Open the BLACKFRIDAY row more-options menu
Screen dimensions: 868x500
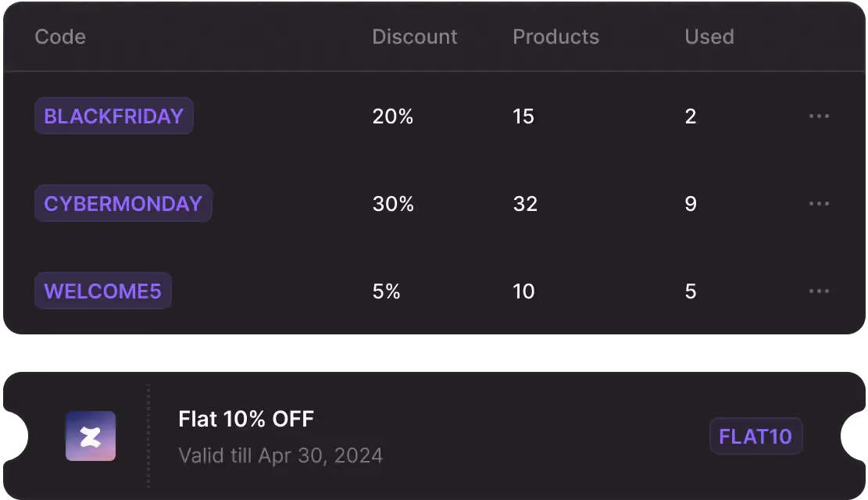pos(819,116)
